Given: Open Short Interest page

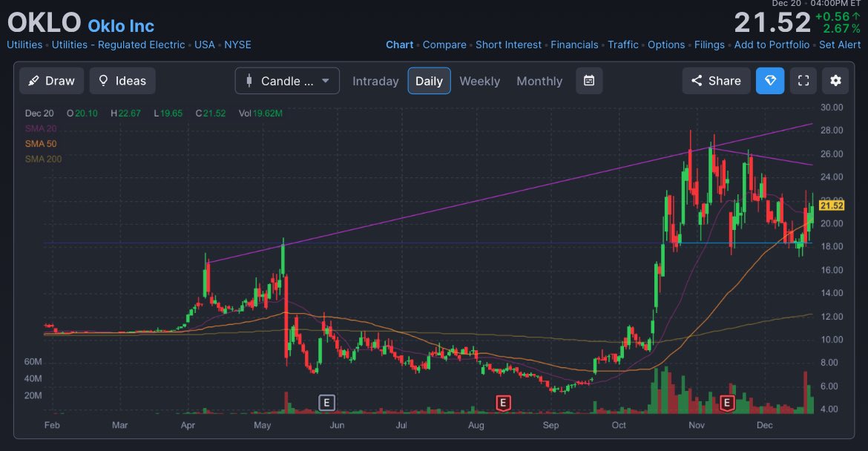Looking at the screenshot, I should (508, 45).
